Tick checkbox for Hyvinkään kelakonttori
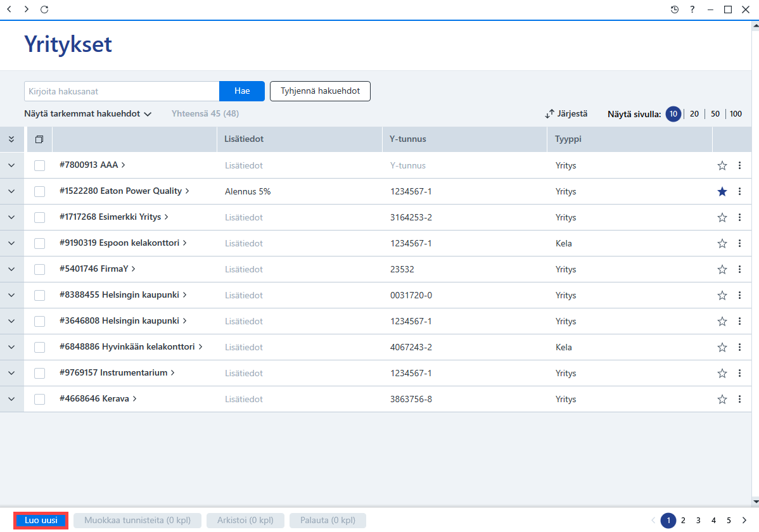 tap(40, 348)
